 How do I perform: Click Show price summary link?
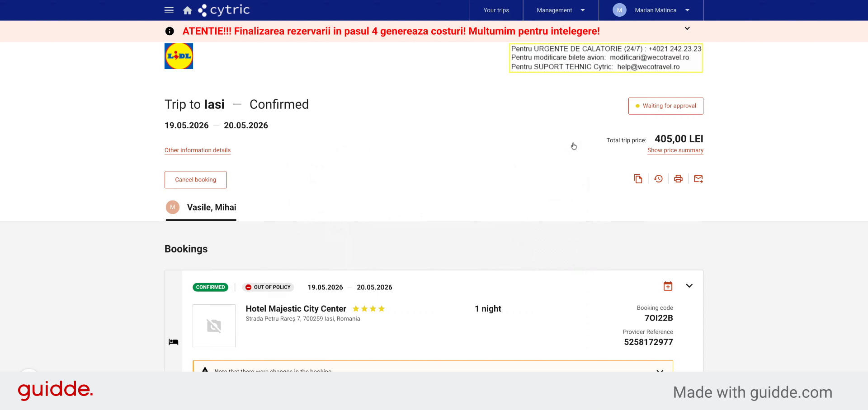(x=675, y=150)
